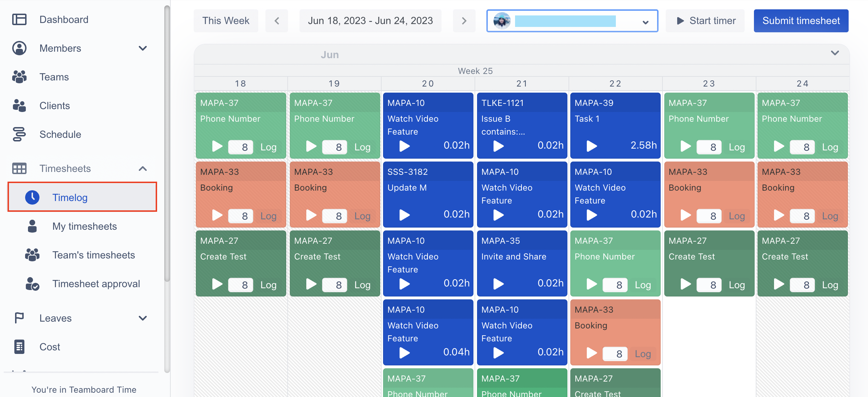Click the Cost document icon
Image resolution: width=868 pixels, height=397 pixels.
click(19, 347)
